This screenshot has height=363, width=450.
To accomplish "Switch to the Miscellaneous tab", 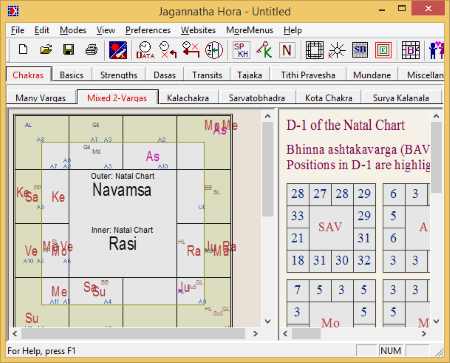I will coord(421,75).
